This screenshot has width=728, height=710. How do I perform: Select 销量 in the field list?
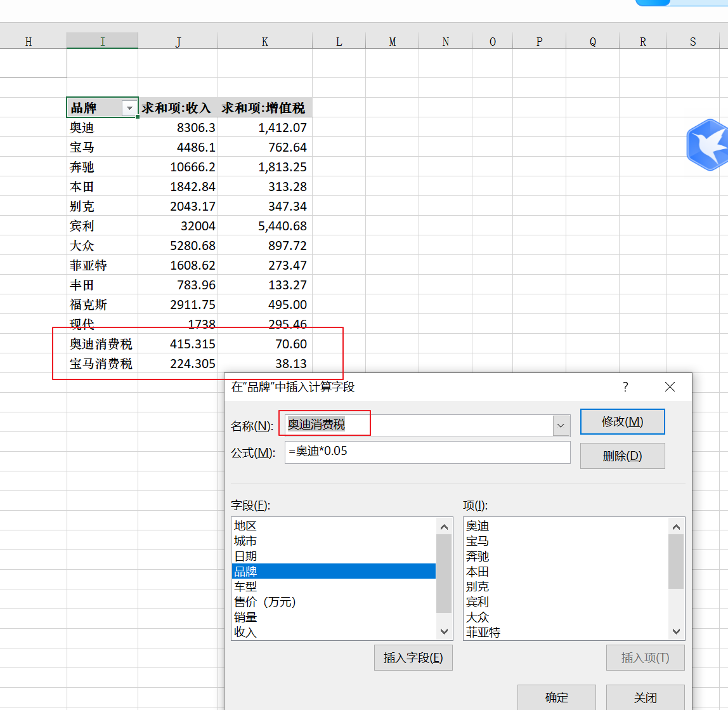pyautogui.click(x=334, y=617)
